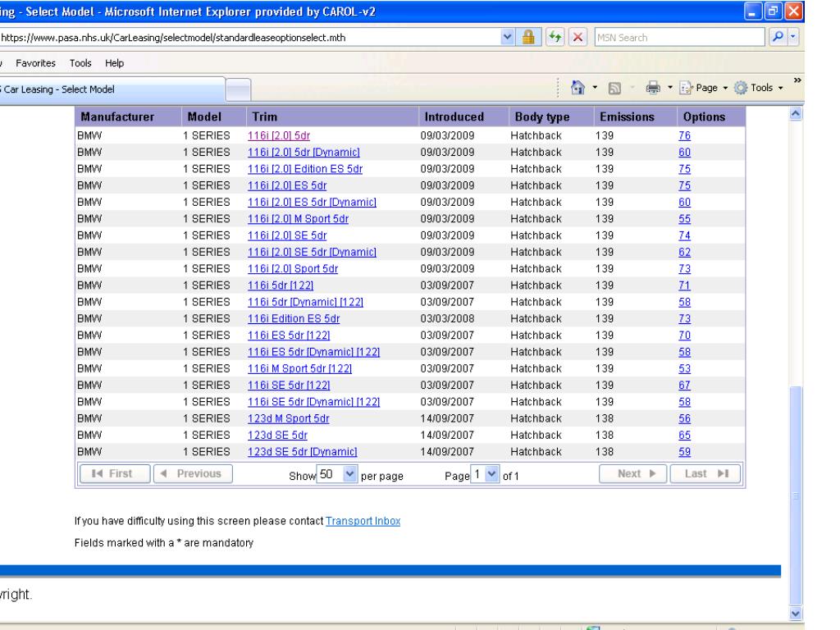Screen dimensions: 840x630
Task: Open the search provider dropdown arrow
Action: [x=793, y=37]
